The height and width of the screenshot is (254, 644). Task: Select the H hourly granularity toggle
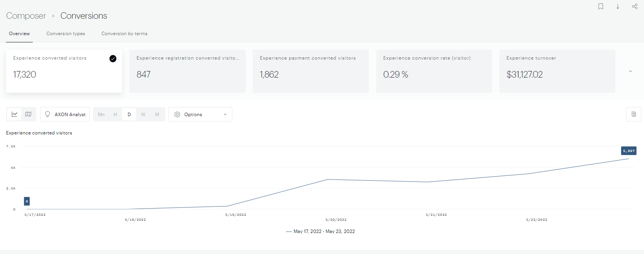115,114
